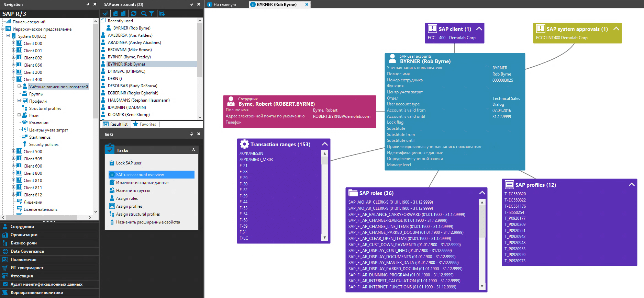Click the refresh icon in SAP user accounts toolbar
Viewport: 644px width, 298px height.
(134, 13)
